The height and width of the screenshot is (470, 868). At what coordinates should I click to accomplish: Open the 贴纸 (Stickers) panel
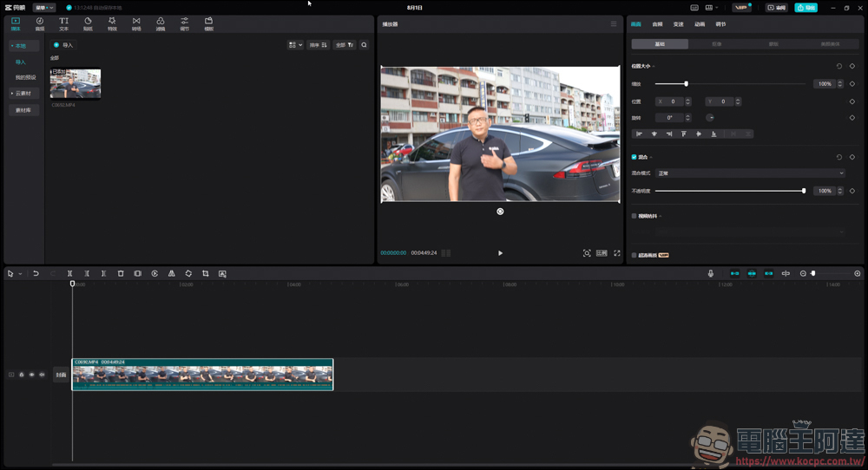pos(88,23)
